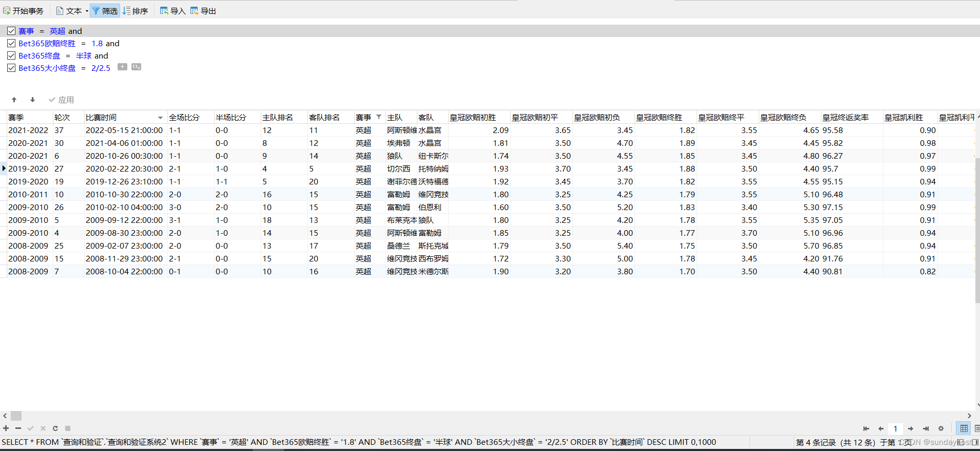Image resolution: width=980 pixels, height=451 pixels.
Task: Click the 米德尔斯 away team cell
Action: point(433,272)
